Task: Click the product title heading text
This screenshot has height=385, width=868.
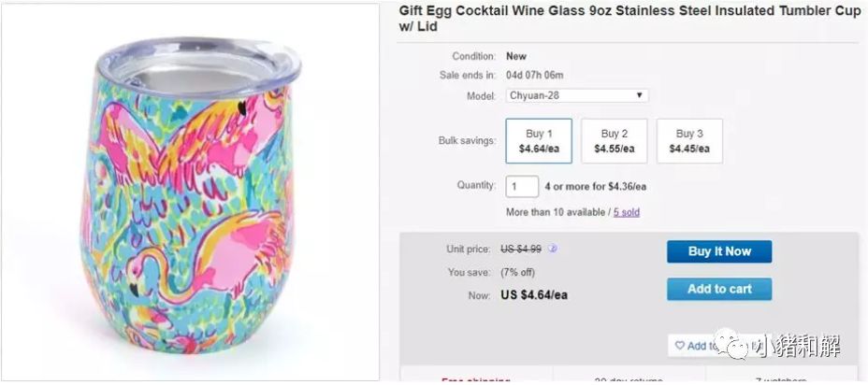Action: [x=629, y=19]
